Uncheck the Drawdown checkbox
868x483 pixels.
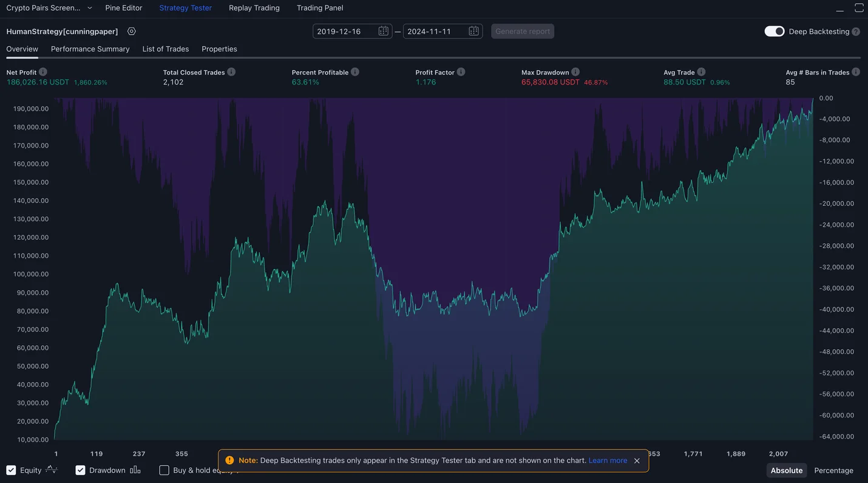click(80, 470)
